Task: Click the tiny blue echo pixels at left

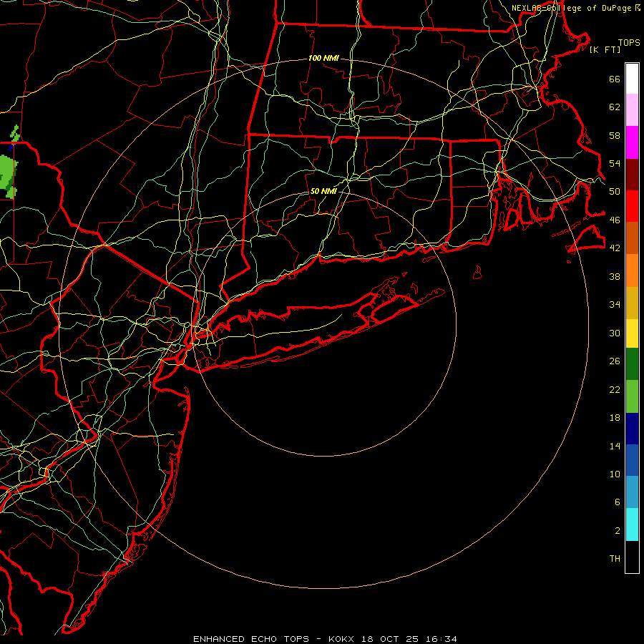Action: [x=11, y=147]
